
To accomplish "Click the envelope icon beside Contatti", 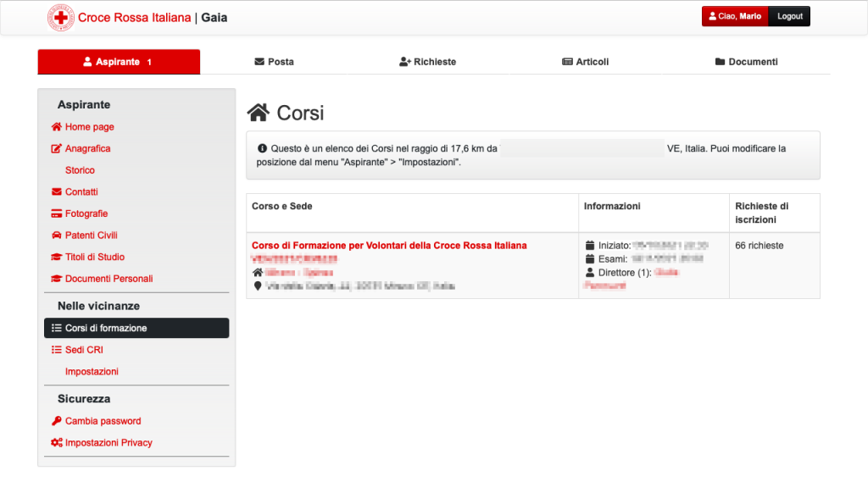I will [57, 192].
